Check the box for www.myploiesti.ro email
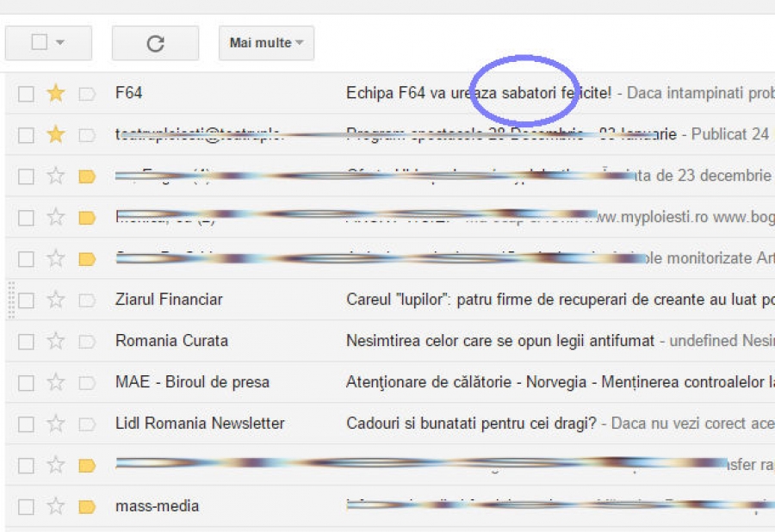This screenshot has width=775, height=532. coord(26,218)
